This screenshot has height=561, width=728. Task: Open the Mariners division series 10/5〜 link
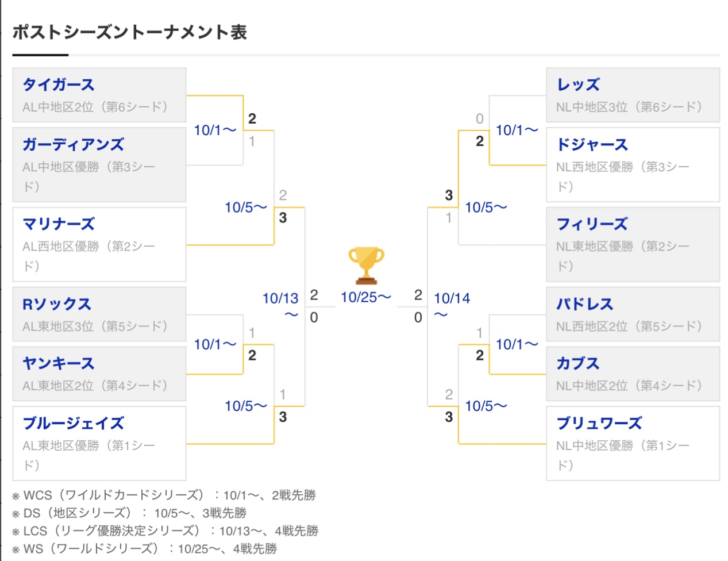pyautogui.click(x=246, y=208)
